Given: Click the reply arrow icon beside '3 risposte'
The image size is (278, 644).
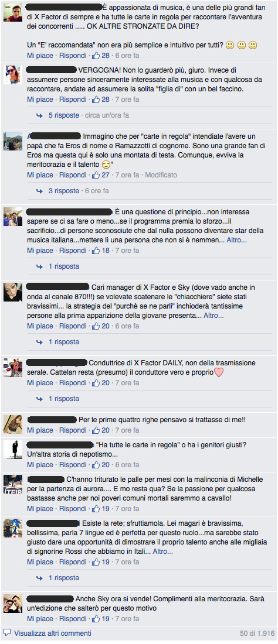Looking at the screenshot, I should (39, 191).
